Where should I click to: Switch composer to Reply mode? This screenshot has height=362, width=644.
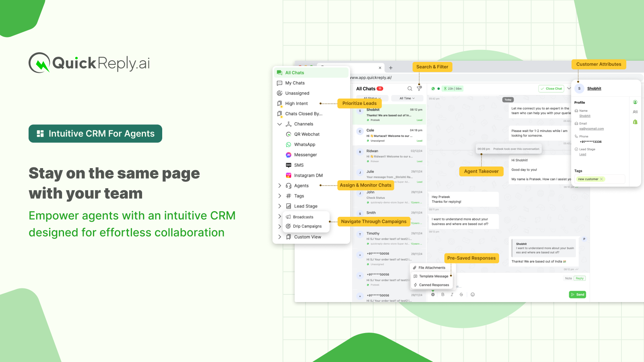[580, 278]
